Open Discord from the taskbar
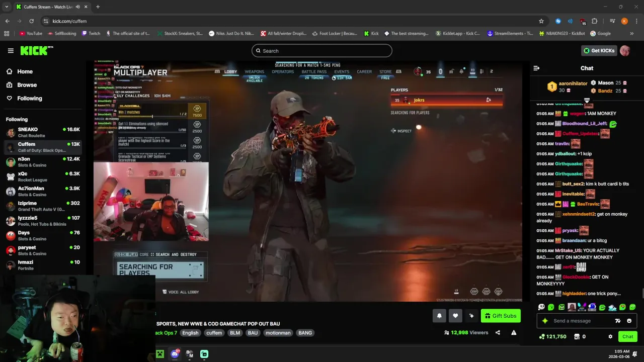 coord(175,354)
